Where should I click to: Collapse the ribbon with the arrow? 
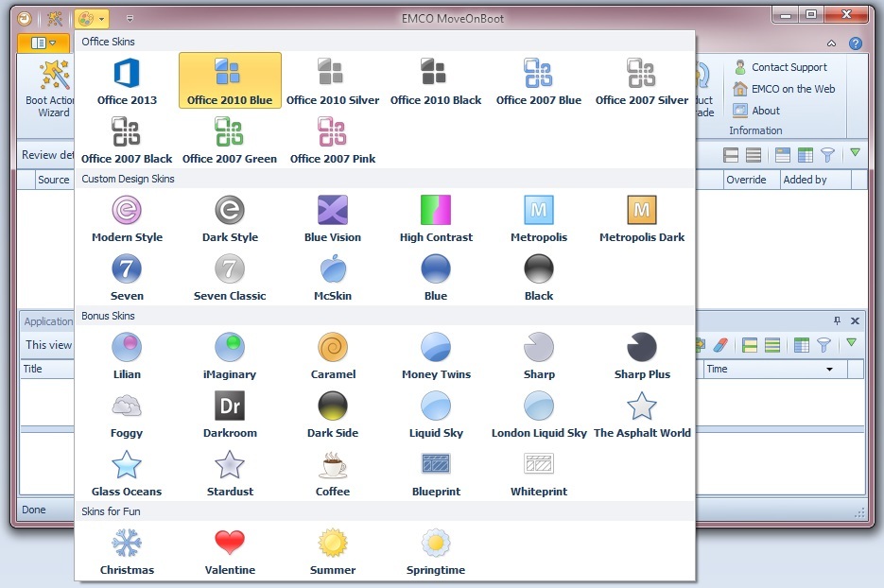(x=832, y=43)
